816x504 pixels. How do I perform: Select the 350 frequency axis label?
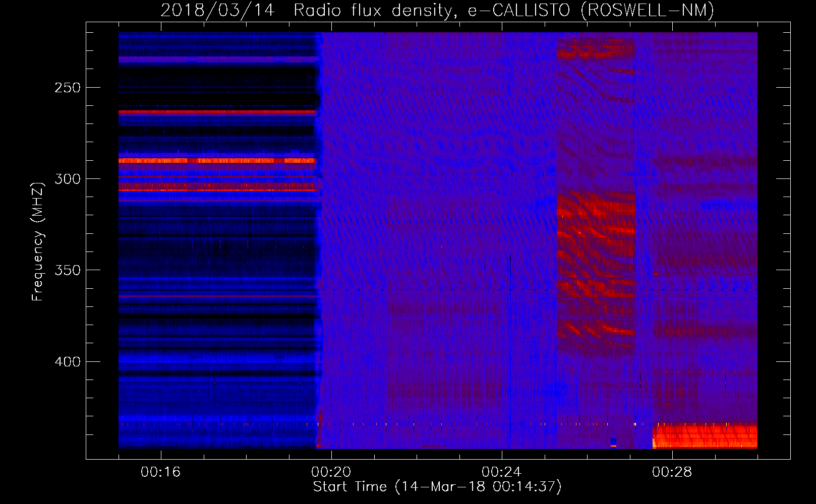(68, 270)
